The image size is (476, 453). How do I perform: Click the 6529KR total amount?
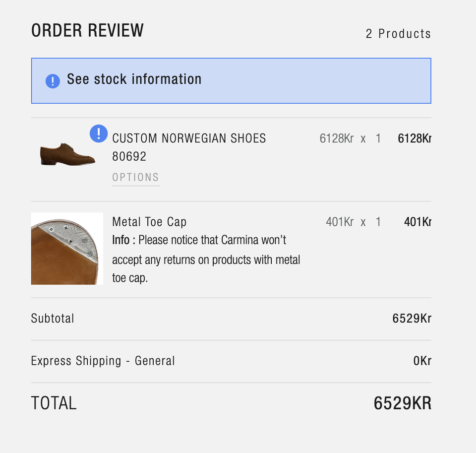pos(402,403)
